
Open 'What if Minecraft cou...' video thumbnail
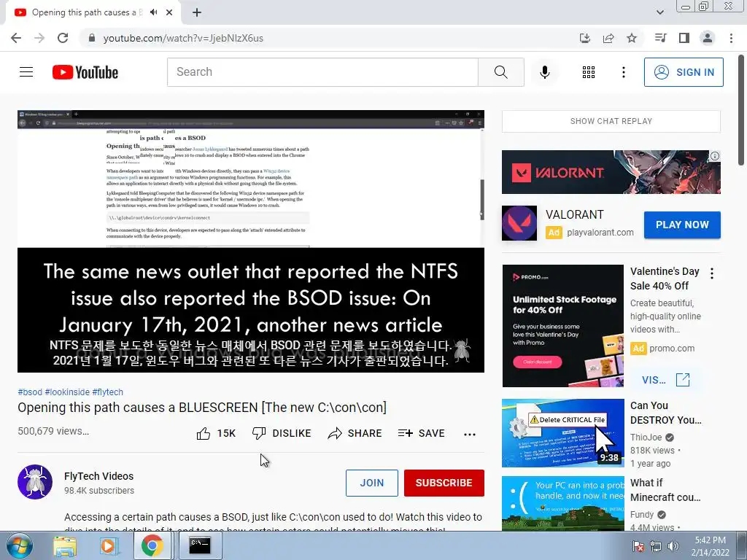click(562, 503)
